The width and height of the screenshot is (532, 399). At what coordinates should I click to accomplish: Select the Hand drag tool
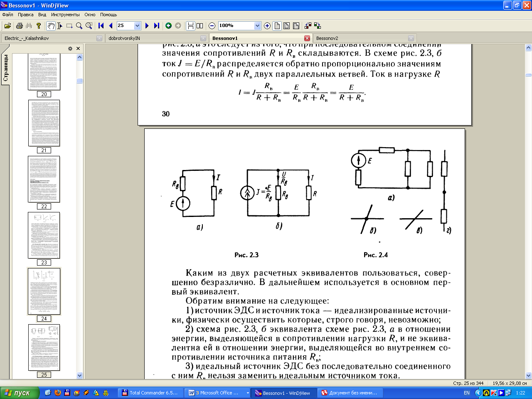click(50, 26)
